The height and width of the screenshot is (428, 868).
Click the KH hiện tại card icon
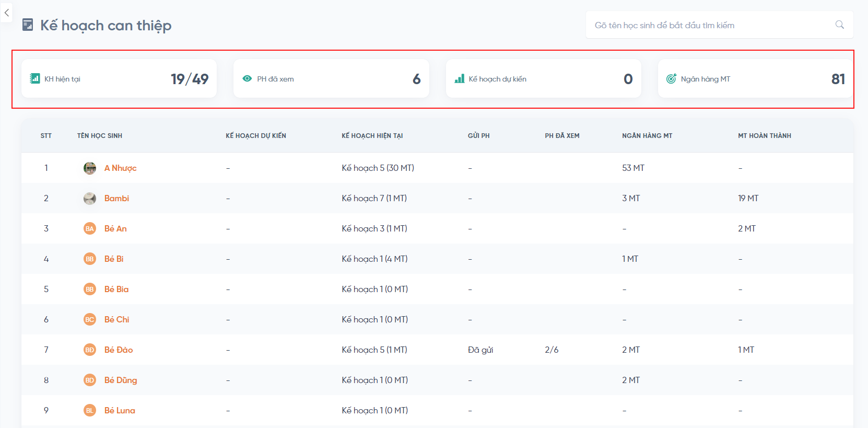(x=35, y=78)
